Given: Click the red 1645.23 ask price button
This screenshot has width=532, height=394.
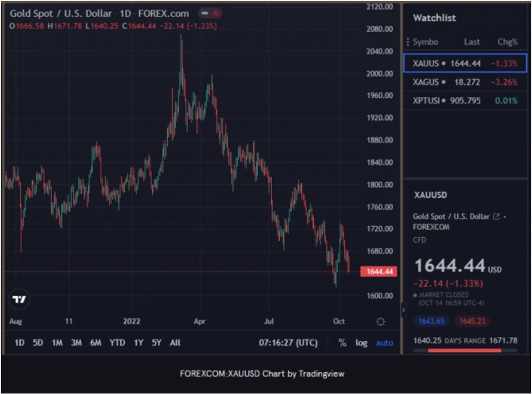Looking at the screenshot, I should click(x=472, y=321).
